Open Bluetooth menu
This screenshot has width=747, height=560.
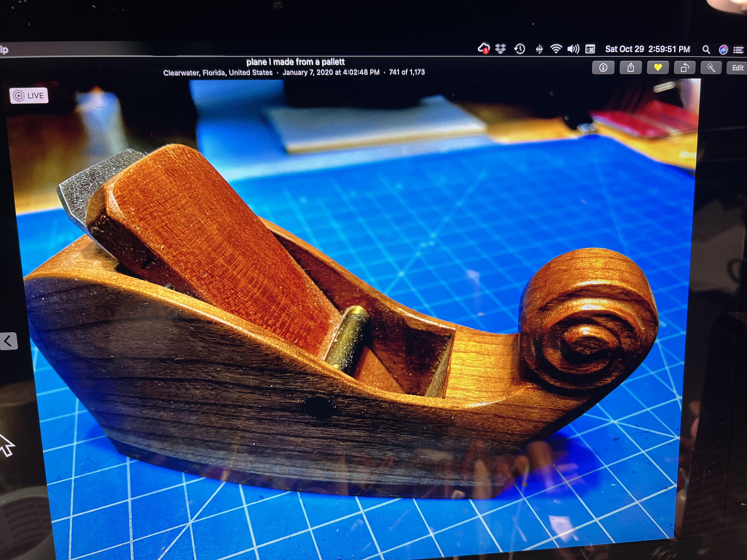[x=539, y=49]
